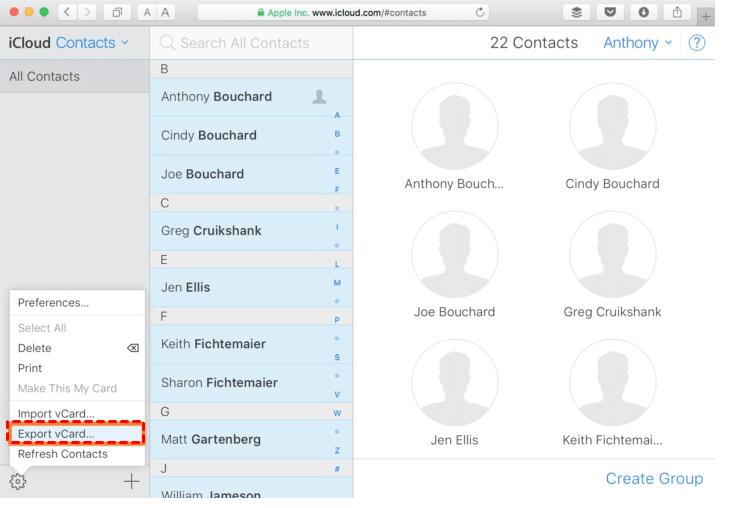754x508 pixels.
Task: Choose Refresh Contacts in the menu
Action: [77, 454]
